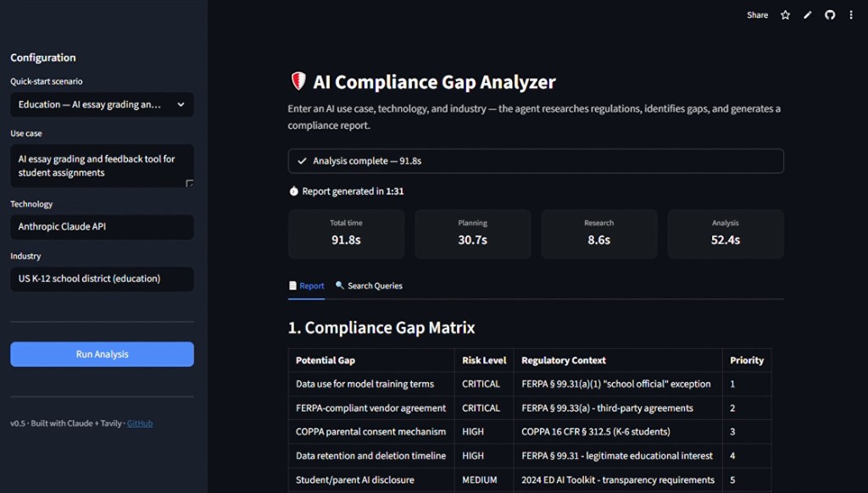Click CRITICAL in the vendor agreement row
The image size is (868, 493).
click(484, 407)
